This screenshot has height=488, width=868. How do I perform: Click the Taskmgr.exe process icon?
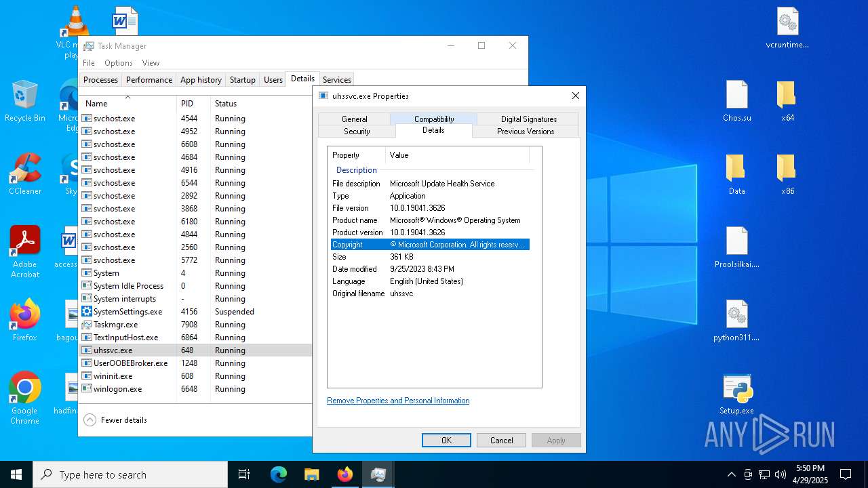[x=87, y=325]
